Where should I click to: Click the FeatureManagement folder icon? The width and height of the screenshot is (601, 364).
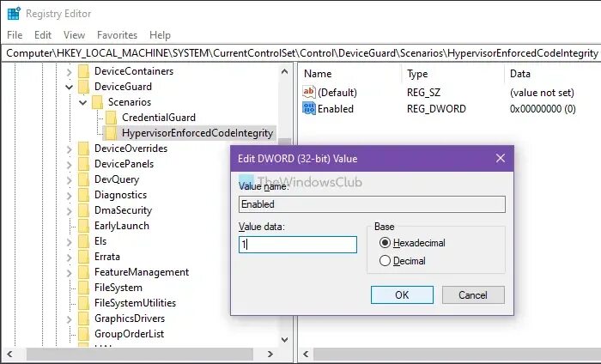click(83, 272)
